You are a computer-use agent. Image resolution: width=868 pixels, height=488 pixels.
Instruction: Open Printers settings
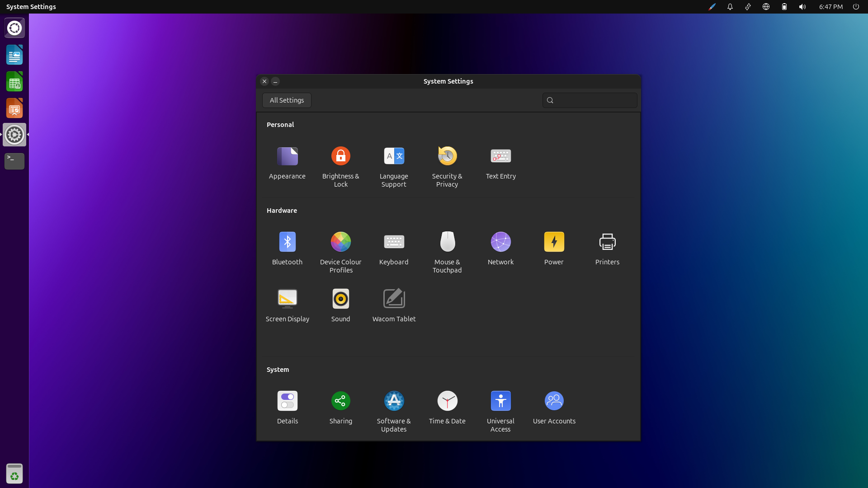click(x=607, y=249)
